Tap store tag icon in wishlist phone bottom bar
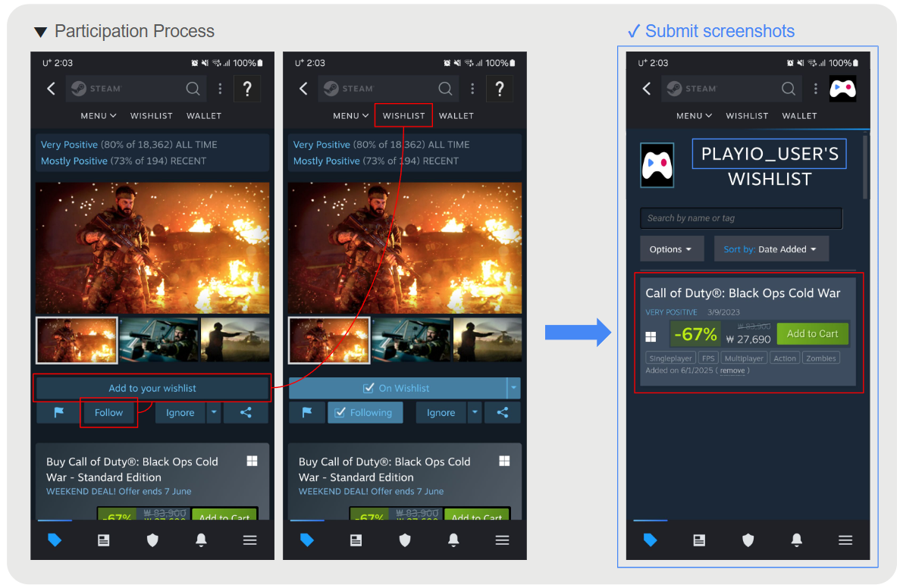The width and height of the screenshot is (900, 588). [x=651, y=540]
